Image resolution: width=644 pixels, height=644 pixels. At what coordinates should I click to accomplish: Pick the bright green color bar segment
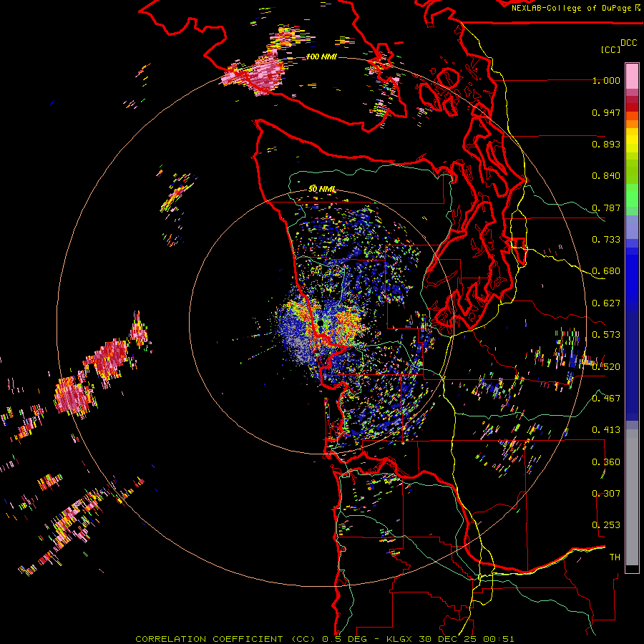point(632,195)
